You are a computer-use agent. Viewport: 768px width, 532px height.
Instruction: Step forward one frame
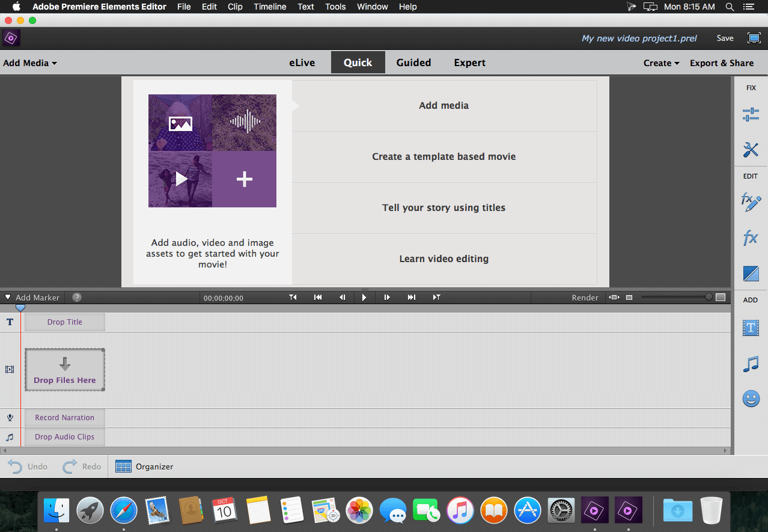point(387,297)
